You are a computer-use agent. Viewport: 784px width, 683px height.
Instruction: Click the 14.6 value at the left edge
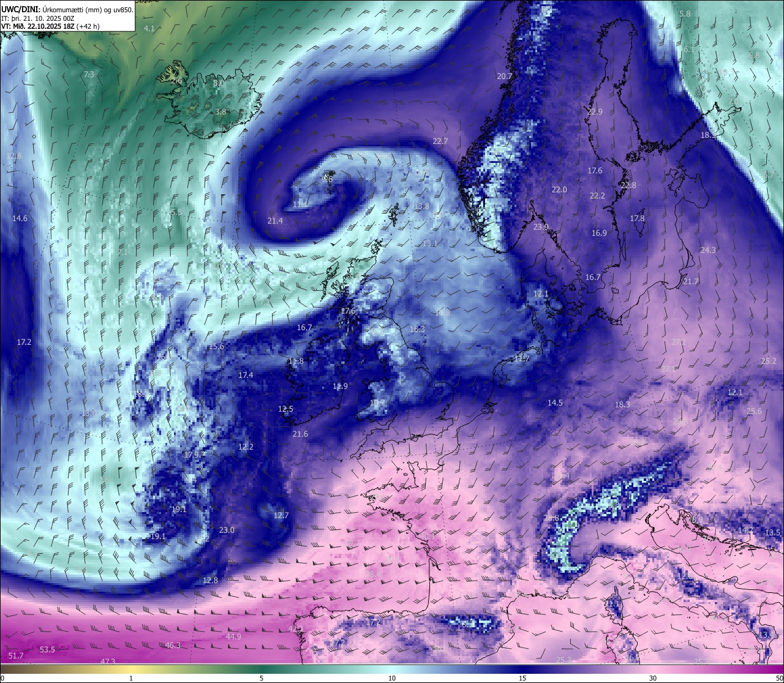point(20,219)
